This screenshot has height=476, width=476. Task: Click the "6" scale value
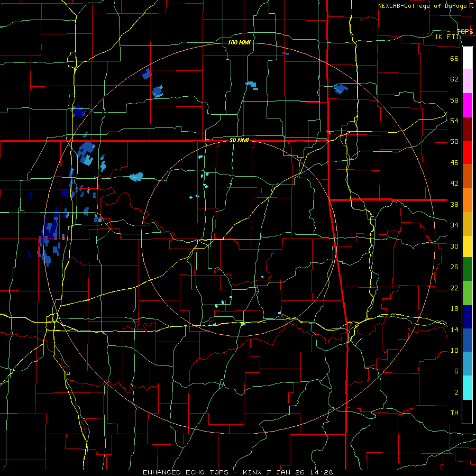point(456,371)
